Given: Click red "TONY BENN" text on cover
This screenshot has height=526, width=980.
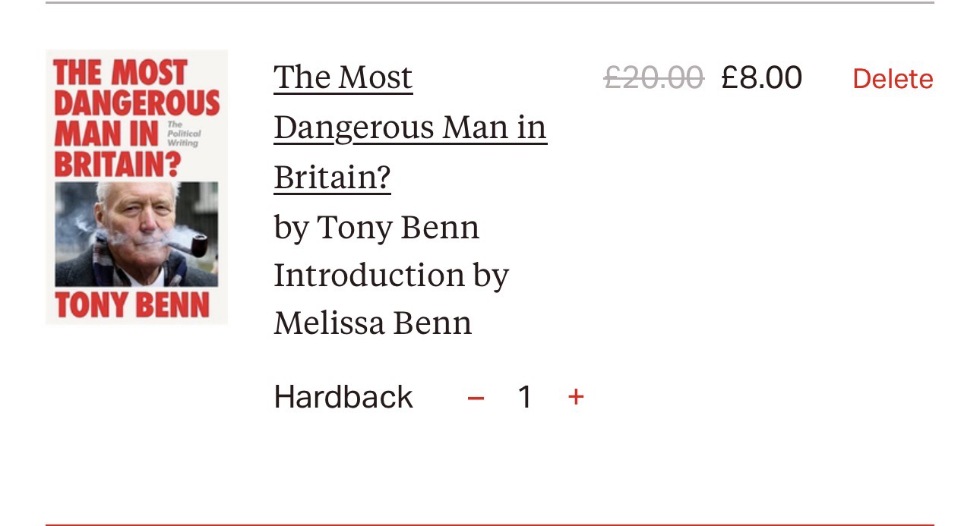Looking at the screenshot, I should click(132, 305).
